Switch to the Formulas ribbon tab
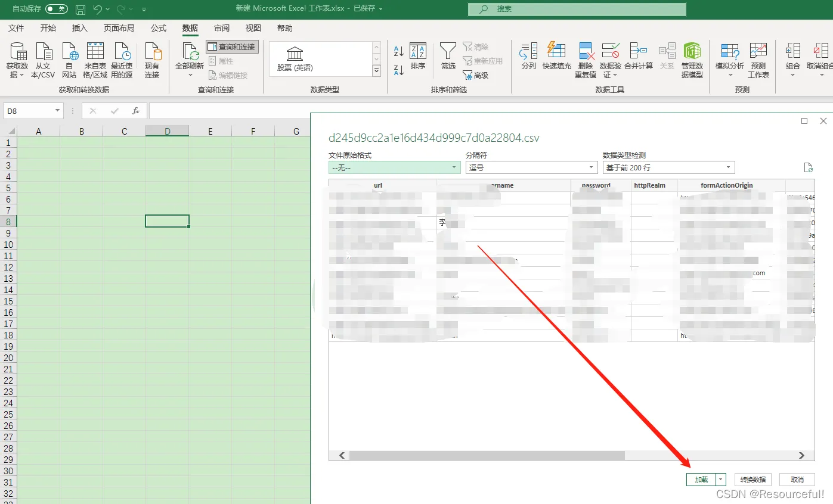 click(x=159, y=28)
